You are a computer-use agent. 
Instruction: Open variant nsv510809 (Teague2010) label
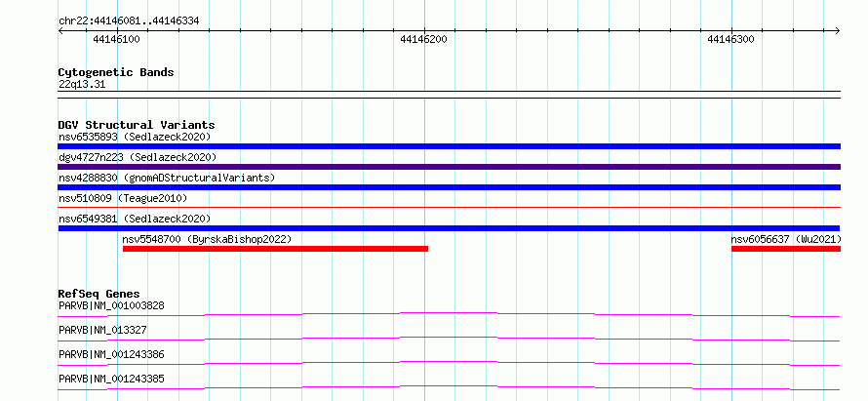(123, 198)
